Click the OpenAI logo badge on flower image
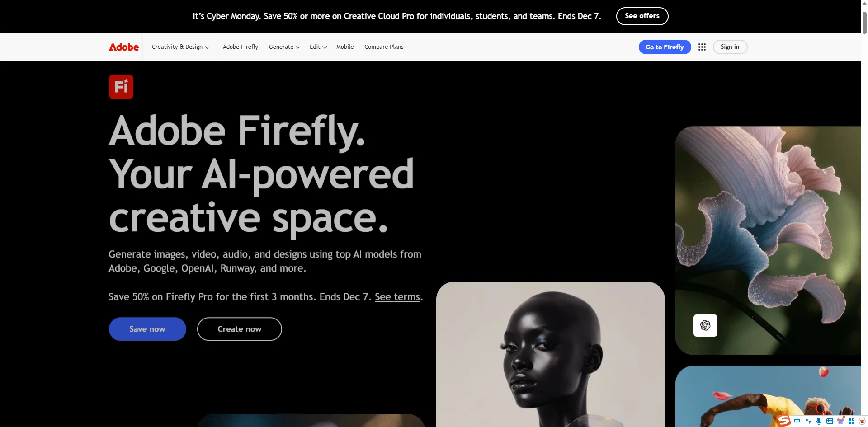The width and height of the screenshot is (868, 427). pyautogui.click(x=705, y=325)
